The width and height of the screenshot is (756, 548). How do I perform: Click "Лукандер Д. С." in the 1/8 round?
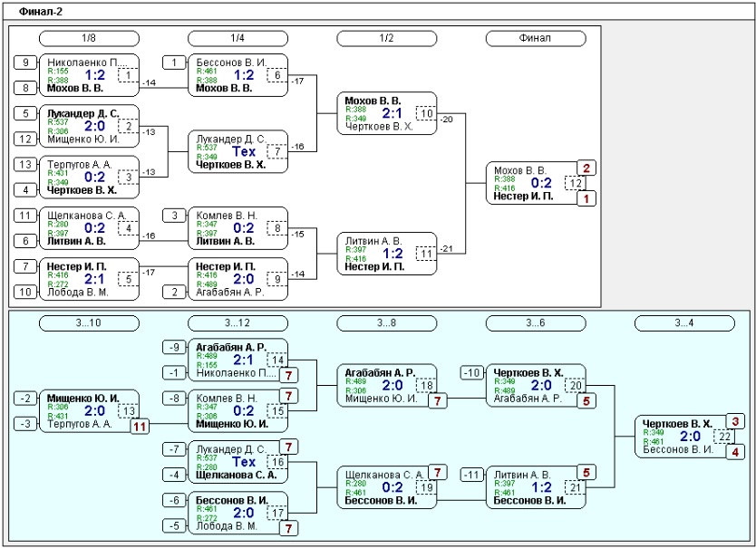[x=82, y=114]
